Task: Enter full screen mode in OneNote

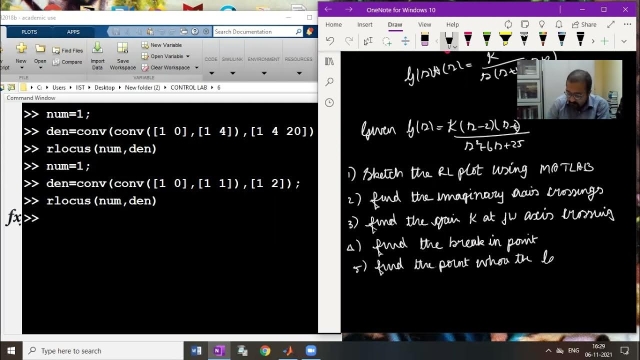Action: (x=611, y=24)
